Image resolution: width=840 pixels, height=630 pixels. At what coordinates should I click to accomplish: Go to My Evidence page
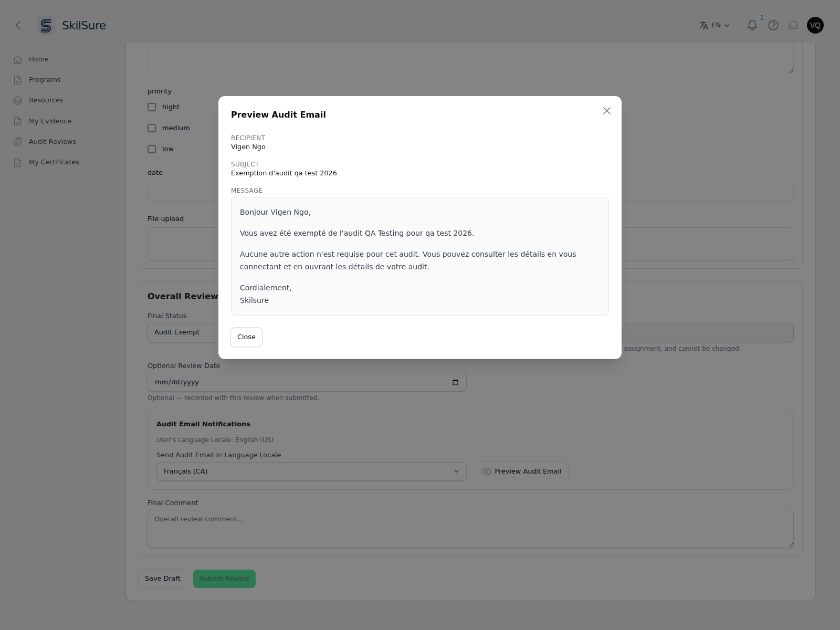(50, 121)
